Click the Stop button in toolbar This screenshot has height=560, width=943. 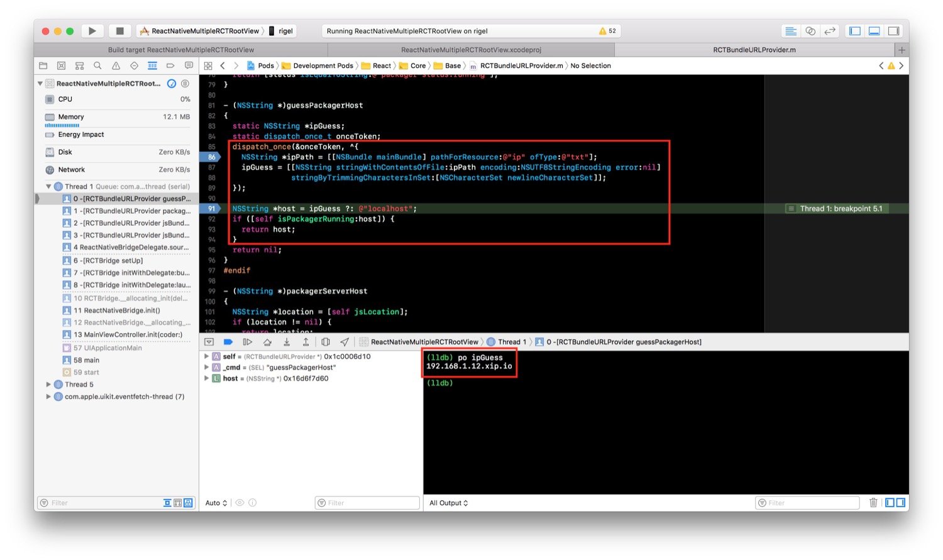point(119,31)
